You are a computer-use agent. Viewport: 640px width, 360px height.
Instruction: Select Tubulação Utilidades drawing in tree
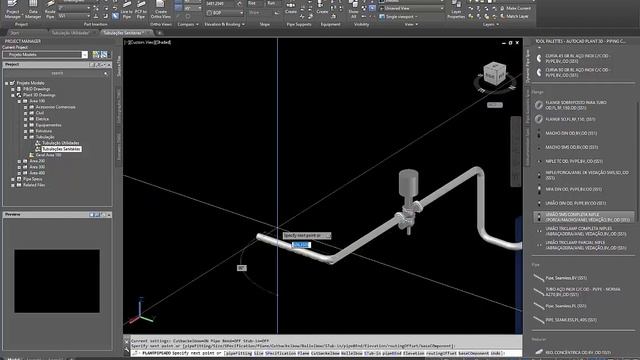tap(60, 143)
